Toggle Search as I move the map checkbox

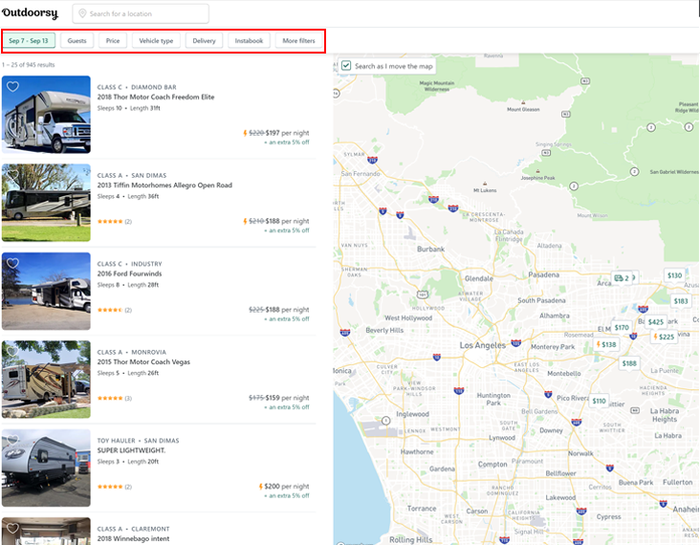346,66
